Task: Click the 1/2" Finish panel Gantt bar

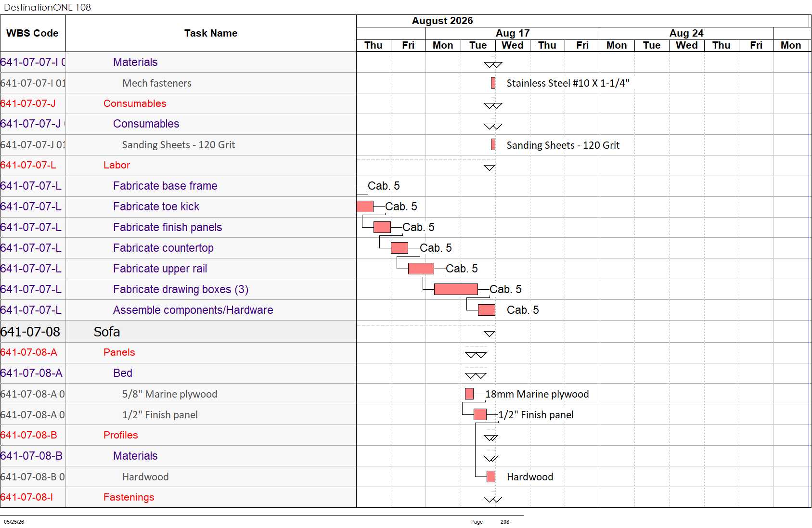Action: coord(480,414)
